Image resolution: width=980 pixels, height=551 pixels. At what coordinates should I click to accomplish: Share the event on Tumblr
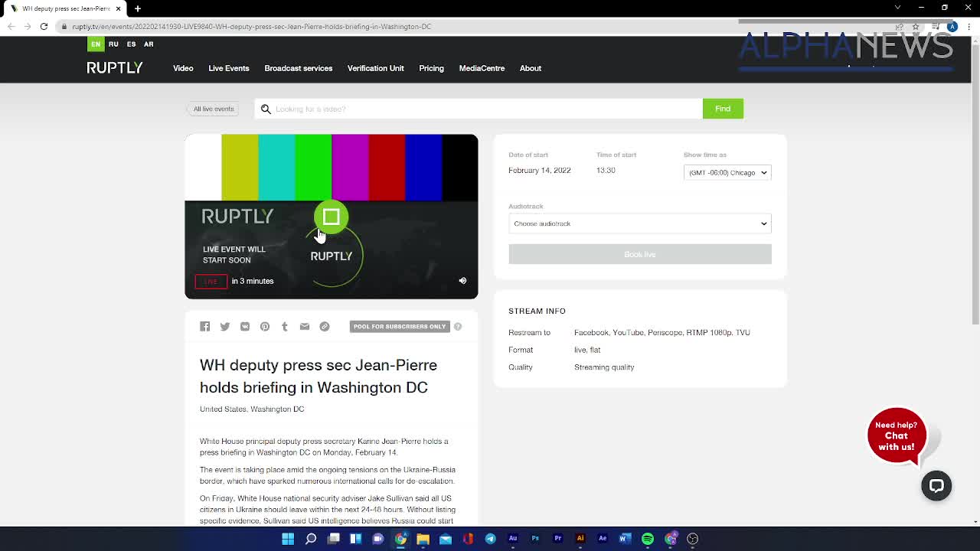(285, 327)
